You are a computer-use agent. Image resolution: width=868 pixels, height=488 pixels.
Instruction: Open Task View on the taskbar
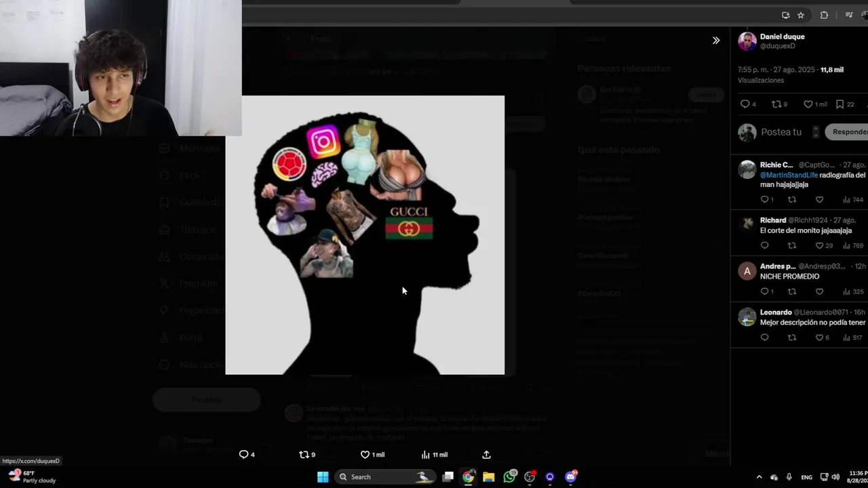[448, 476]
